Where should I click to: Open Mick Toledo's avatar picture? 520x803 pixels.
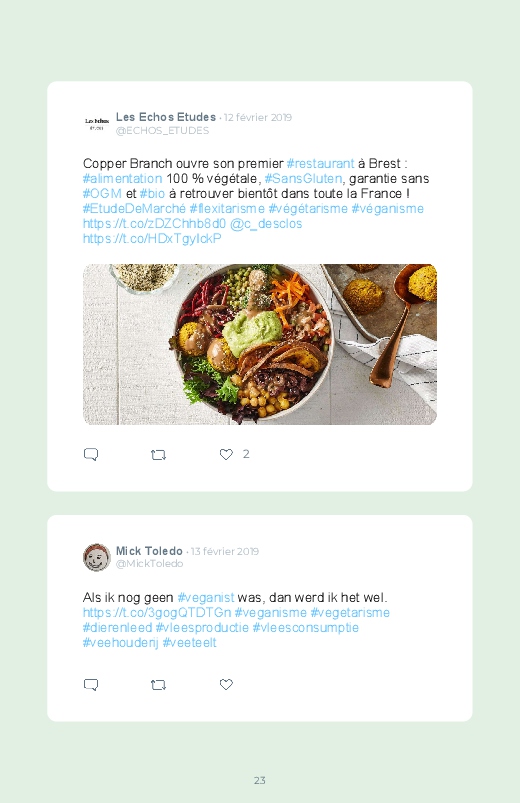pos(97,557)
